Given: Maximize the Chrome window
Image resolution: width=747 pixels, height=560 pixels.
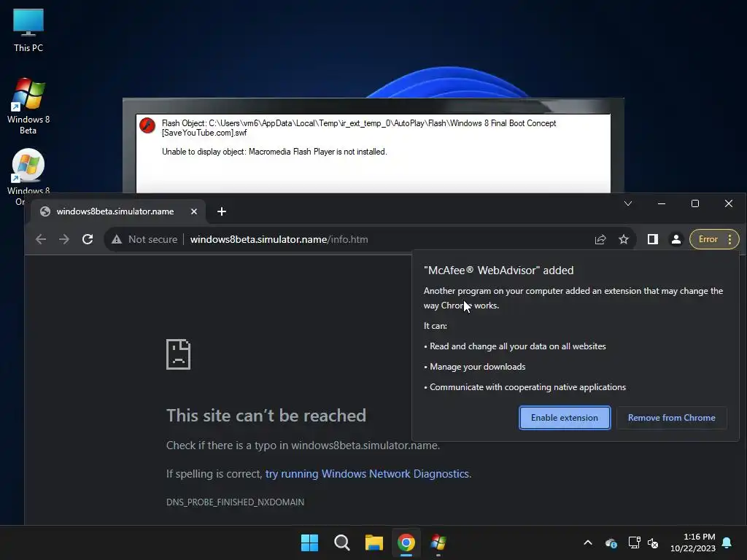Looking at the screenshot, I should (695, 204).
